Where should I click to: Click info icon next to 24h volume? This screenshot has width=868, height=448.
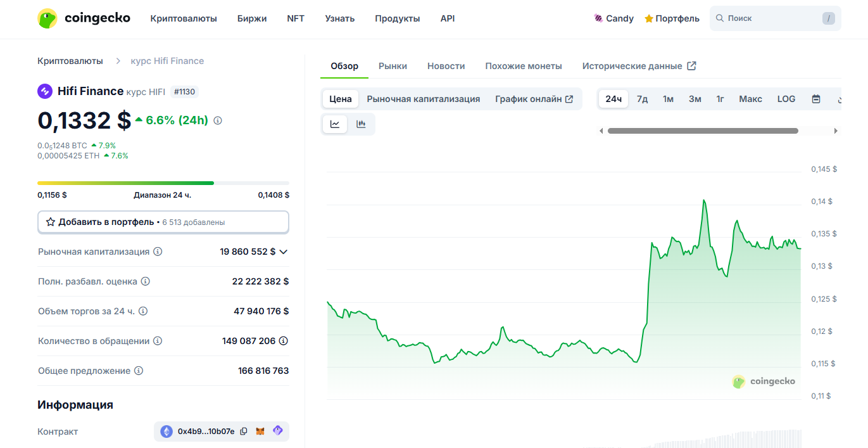(x=143, y=311)
